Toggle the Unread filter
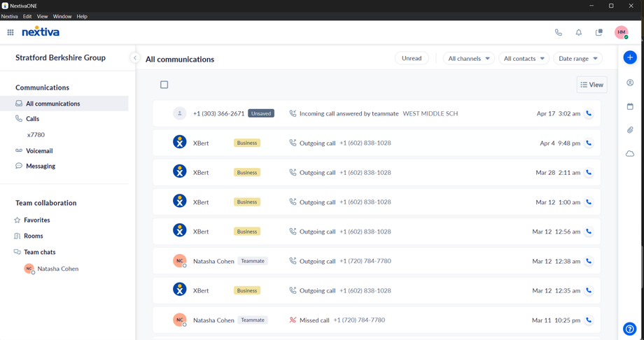The width and height of the screenshot is (644, 340). (x=412, y=59)
